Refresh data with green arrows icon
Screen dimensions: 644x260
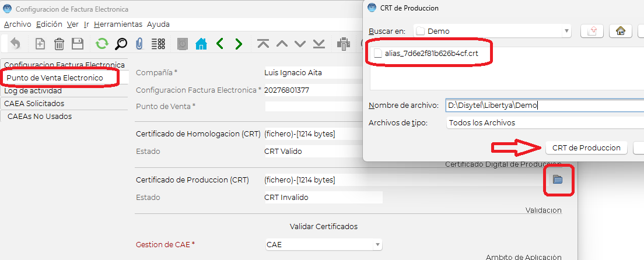pyautogui.click(x=101, y=44)
